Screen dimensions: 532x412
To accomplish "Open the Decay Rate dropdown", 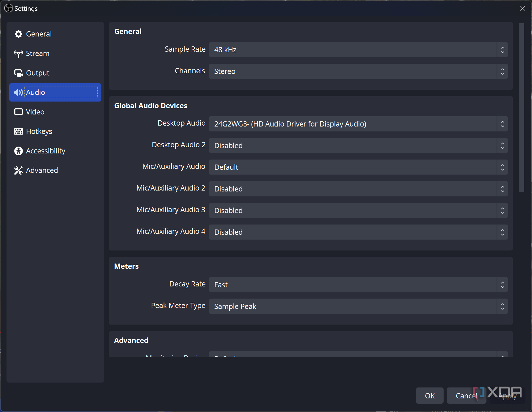I will (x=358, y=285).
